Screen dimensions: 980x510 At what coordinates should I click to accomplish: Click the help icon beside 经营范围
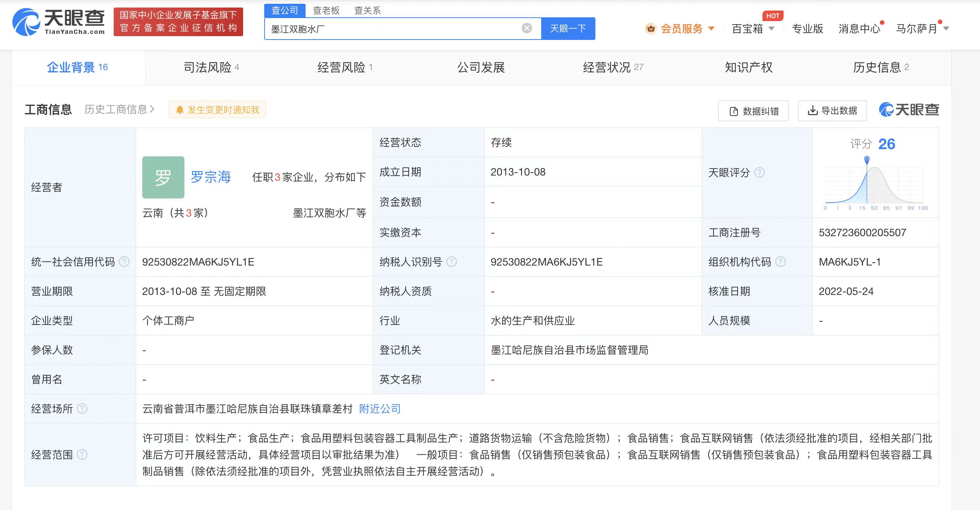[82, 454]
